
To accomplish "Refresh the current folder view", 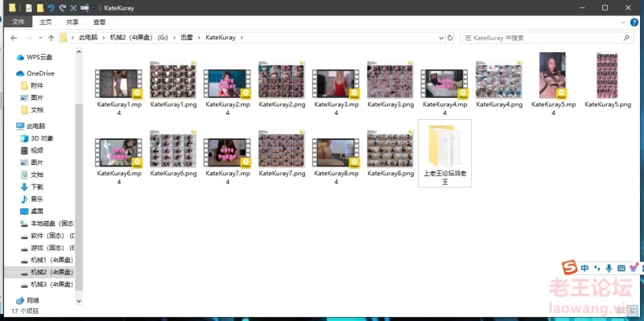I will coord(450,38).
